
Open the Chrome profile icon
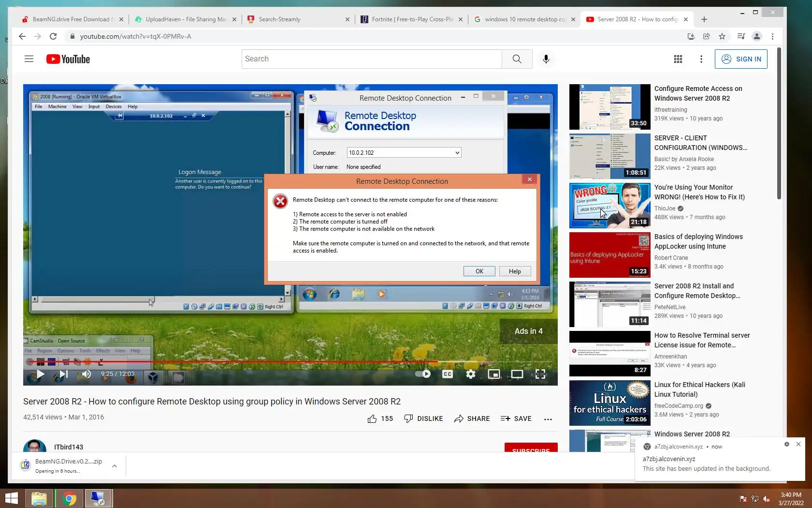[757, 36]
